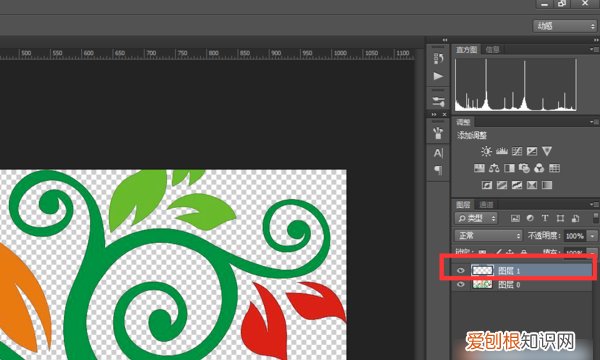Add an Invert adjustment
This screenshot has width=600, height=360.
[487, 185]
